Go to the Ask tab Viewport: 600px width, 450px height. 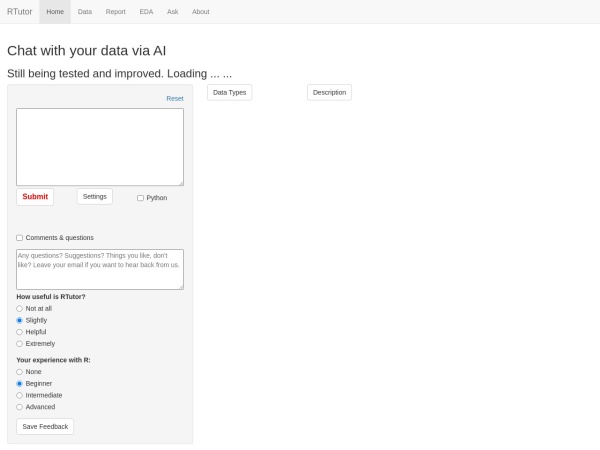[172, 11]
